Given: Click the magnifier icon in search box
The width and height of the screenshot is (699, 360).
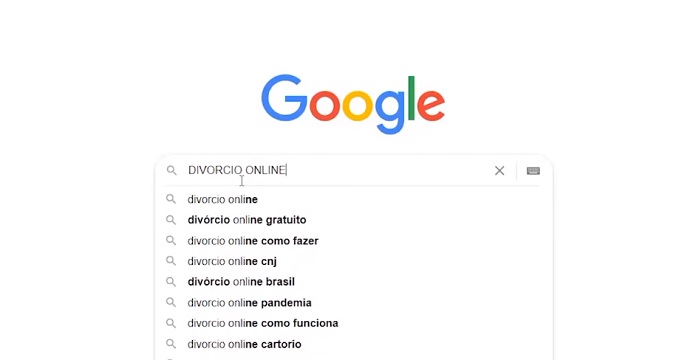Looking at the screenshot, I should click(x=172, y=170).
